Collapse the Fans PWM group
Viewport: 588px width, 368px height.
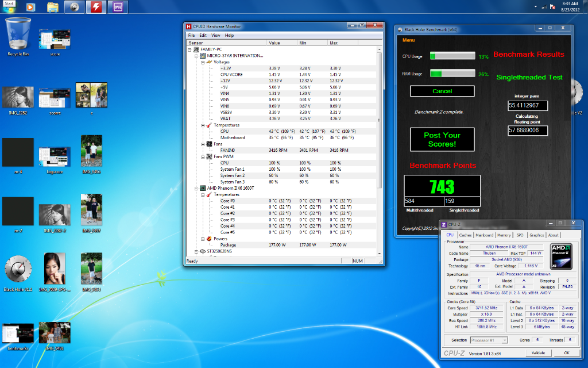(x=203, y=157)
